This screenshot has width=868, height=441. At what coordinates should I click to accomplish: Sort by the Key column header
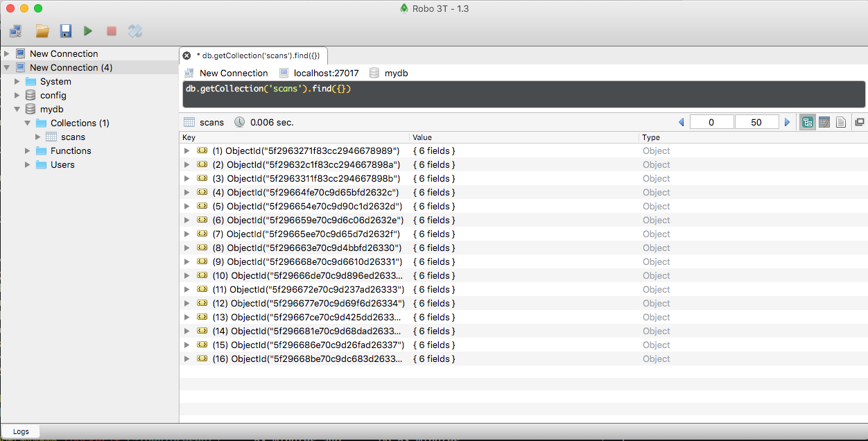pos(294,137)
